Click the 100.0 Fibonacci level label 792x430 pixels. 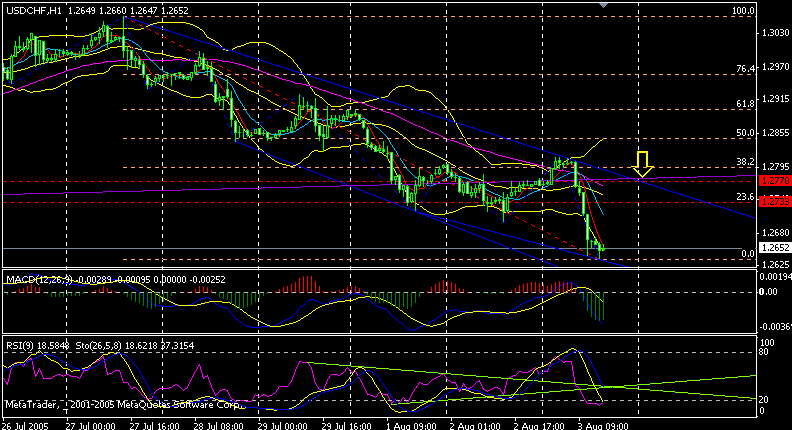[744, 11]
